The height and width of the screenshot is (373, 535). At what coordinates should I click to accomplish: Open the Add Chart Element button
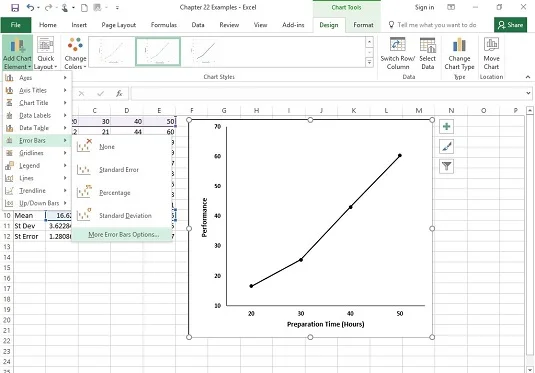point(17,53)
